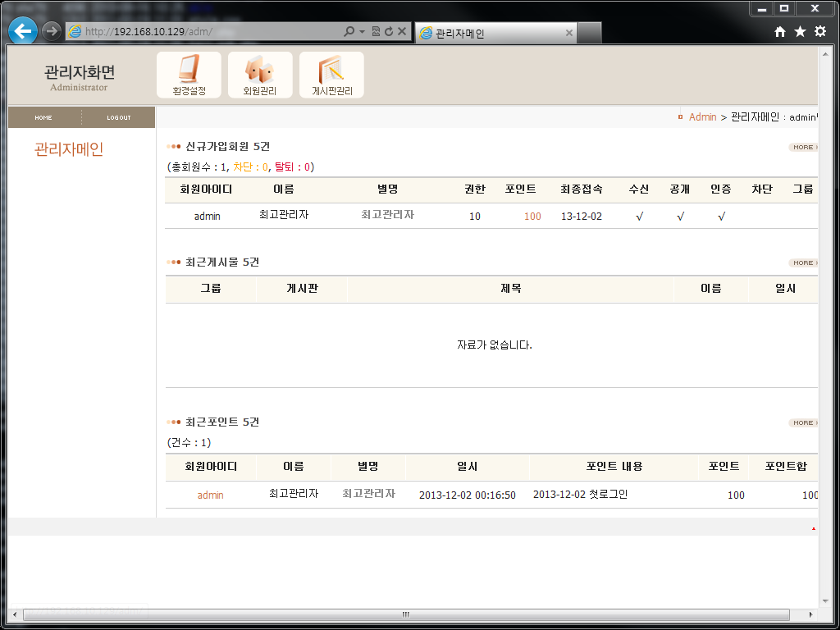
Task: Toggle compatibility view icon in address bar
Action: (x=376, y=32)
